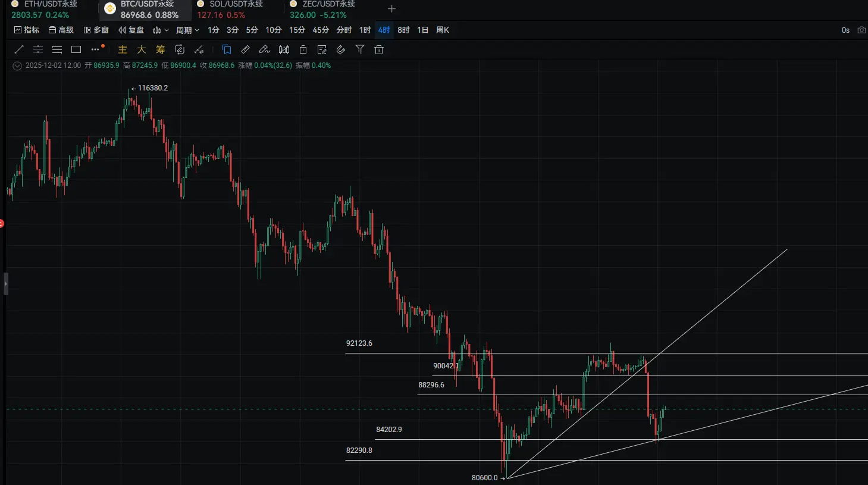868x485 pixels.
Task: Toggle the 筹 (chip distribution) indicator
Action: click(x=161, y=49)
